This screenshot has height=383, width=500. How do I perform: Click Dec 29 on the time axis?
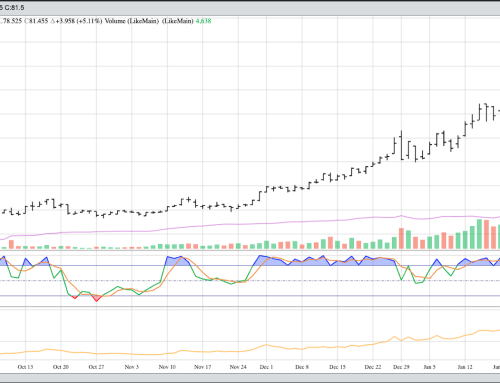coord(401,367)
